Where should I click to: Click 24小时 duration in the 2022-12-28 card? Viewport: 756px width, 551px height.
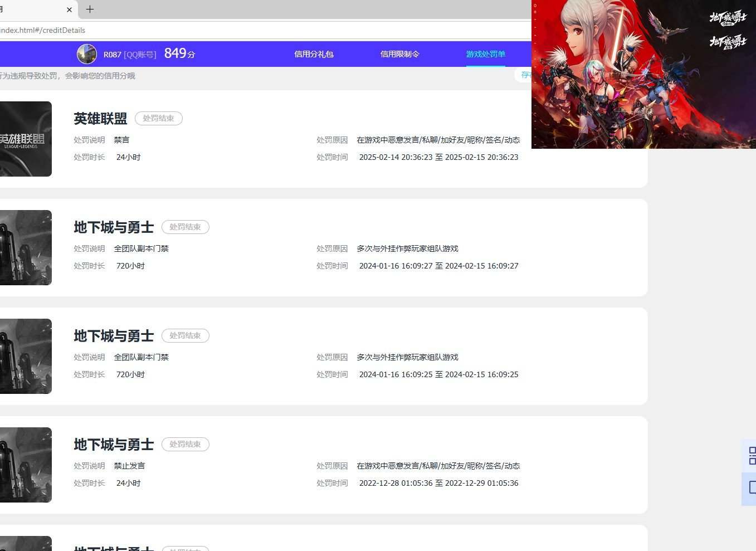tap(128, 483)
